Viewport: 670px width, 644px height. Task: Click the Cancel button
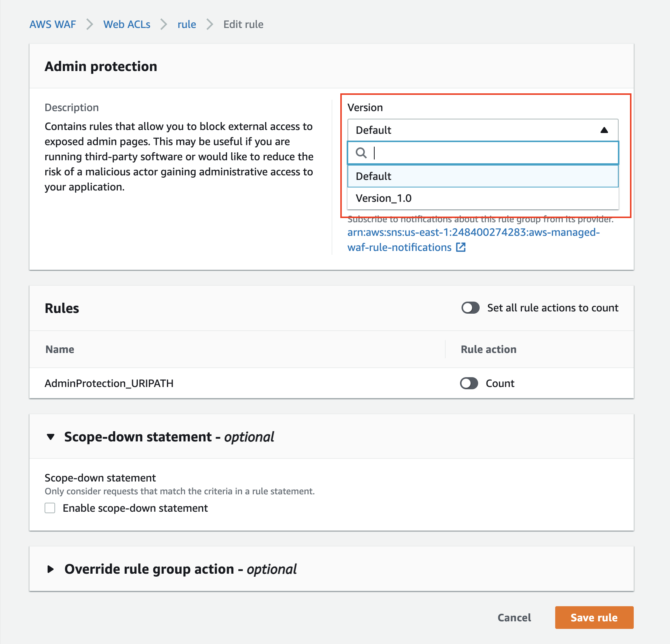point(514,618)
